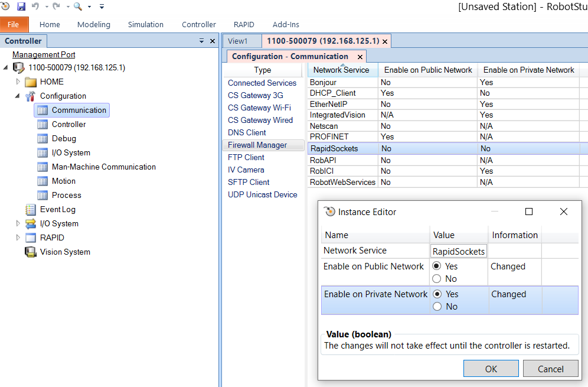
Task: Click the Configuration tools icon
Action: [x=30, y=96]
